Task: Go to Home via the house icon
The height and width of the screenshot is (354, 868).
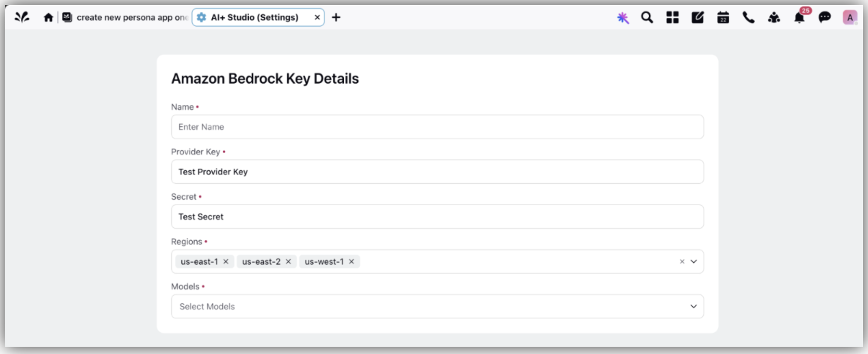Action: coord(48,17)
